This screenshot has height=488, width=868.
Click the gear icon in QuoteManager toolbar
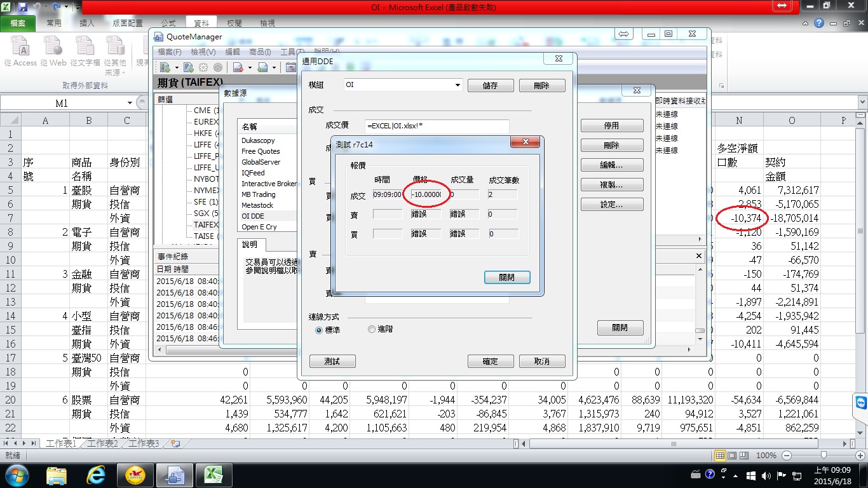203,67
